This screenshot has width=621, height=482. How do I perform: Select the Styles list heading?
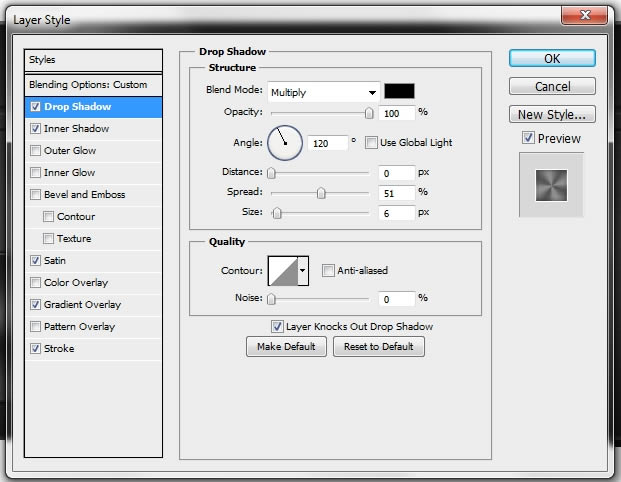tap(93, 60)
